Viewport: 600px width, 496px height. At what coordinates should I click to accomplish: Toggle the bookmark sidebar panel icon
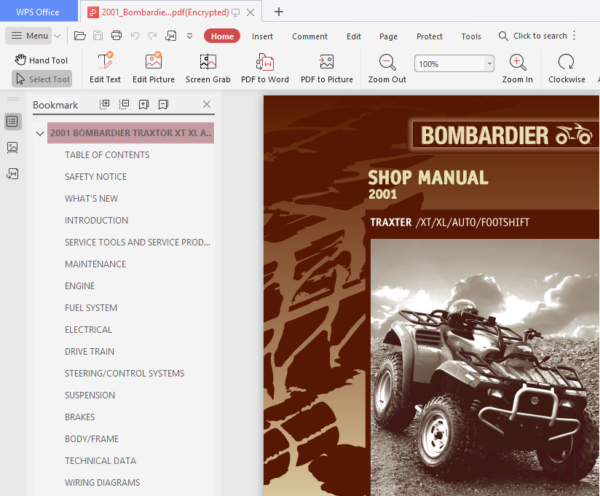(13, 122)
